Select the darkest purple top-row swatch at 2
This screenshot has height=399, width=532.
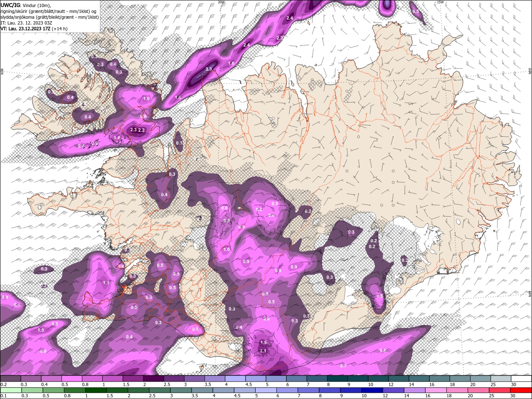tap(153, 379)
